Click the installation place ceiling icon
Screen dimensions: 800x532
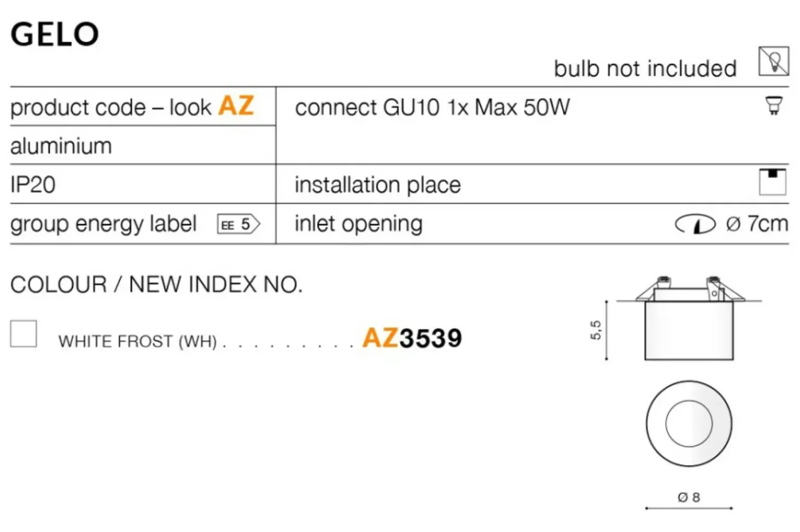point(772,182)
